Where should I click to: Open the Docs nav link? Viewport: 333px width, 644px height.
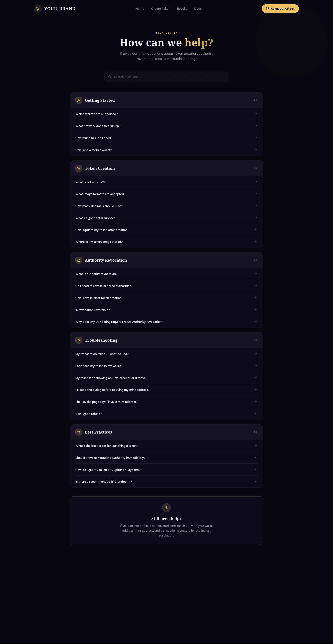[x=198, y=9]
